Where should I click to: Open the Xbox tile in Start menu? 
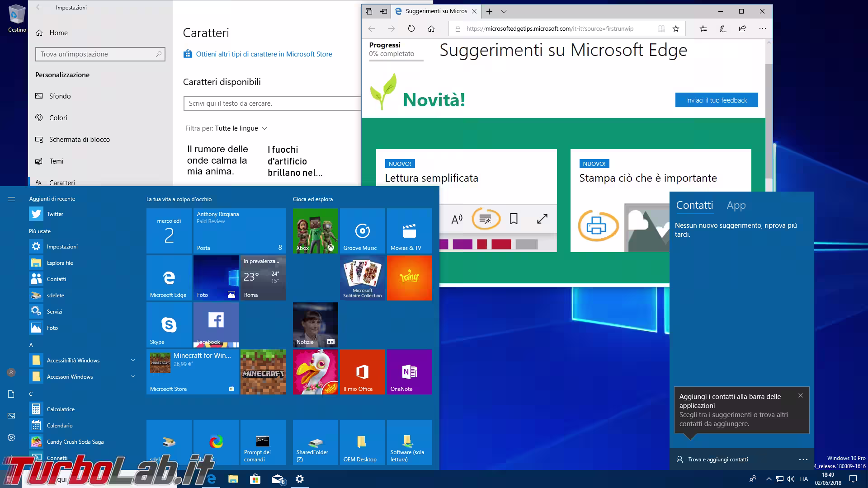(315, 230)
